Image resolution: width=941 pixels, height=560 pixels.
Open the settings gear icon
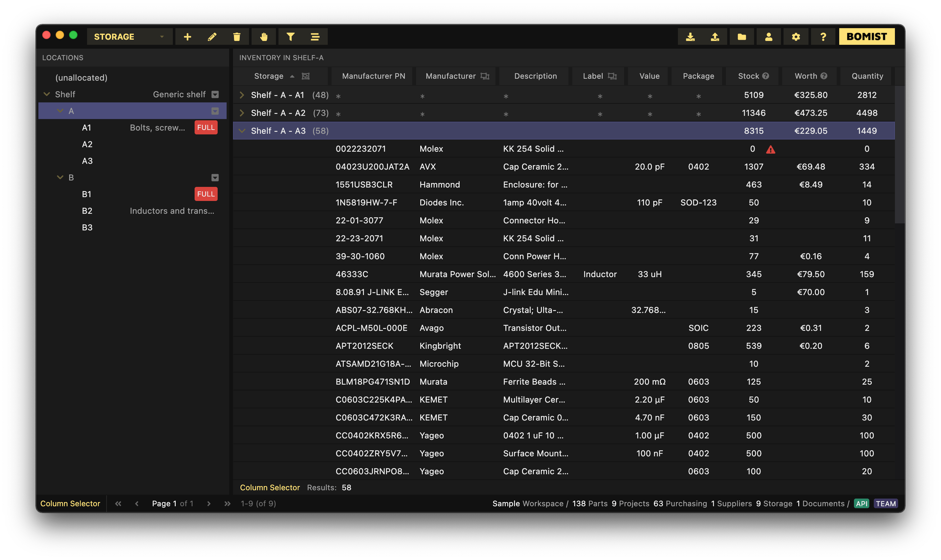[x=796, y=36]
